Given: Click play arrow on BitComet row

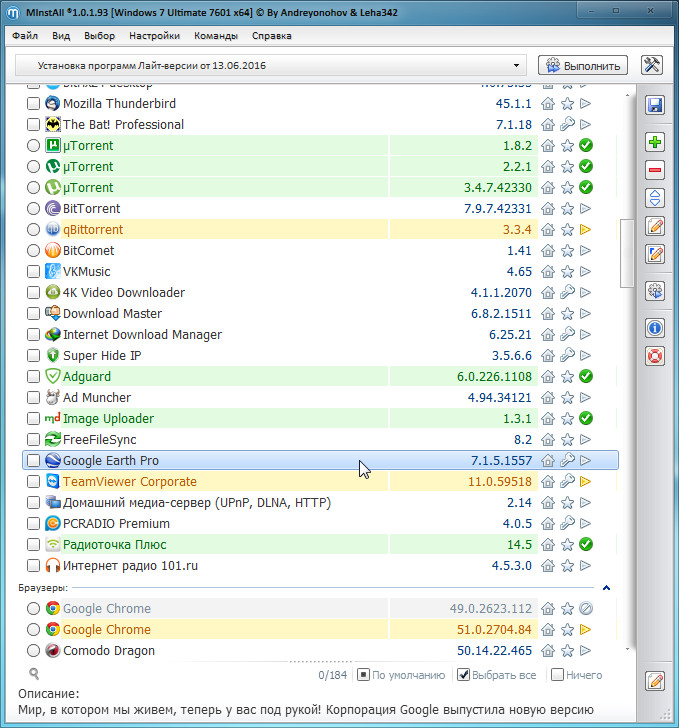Looking at the screenshot, I should pos(586,251).
